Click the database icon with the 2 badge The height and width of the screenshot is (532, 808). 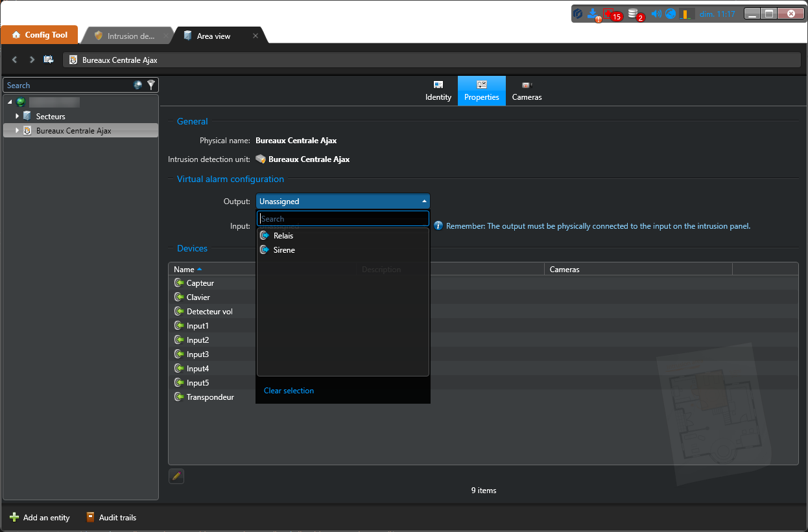(634, 14)
